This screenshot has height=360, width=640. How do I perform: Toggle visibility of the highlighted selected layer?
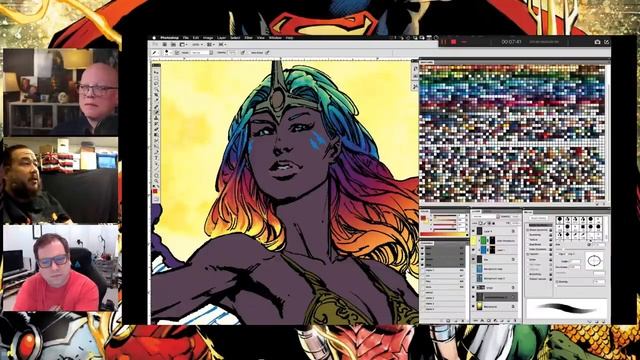coord(474,297)
